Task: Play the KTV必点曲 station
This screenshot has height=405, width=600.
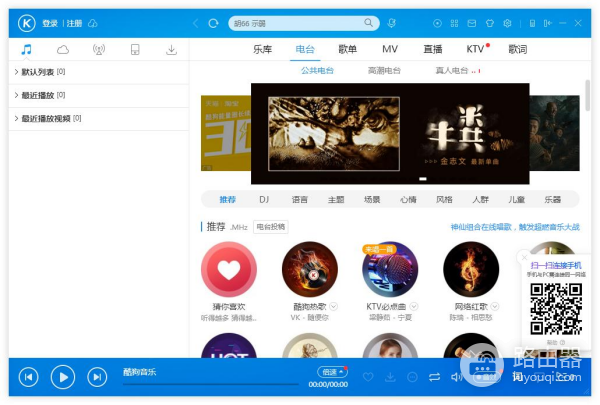Action: (390, 269)
